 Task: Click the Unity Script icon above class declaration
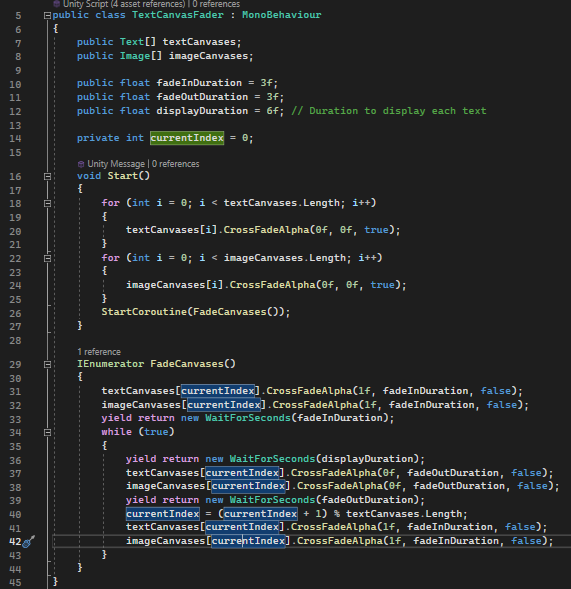point(56,4)
